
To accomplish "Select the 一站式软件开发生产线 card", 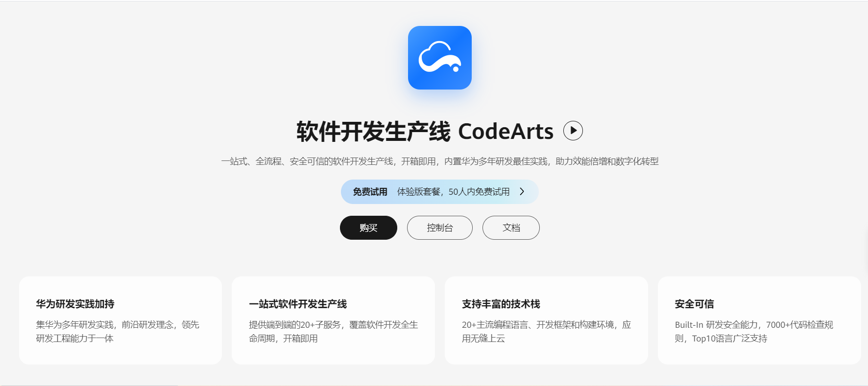I will pyautogui.click(x=333, y=320).
